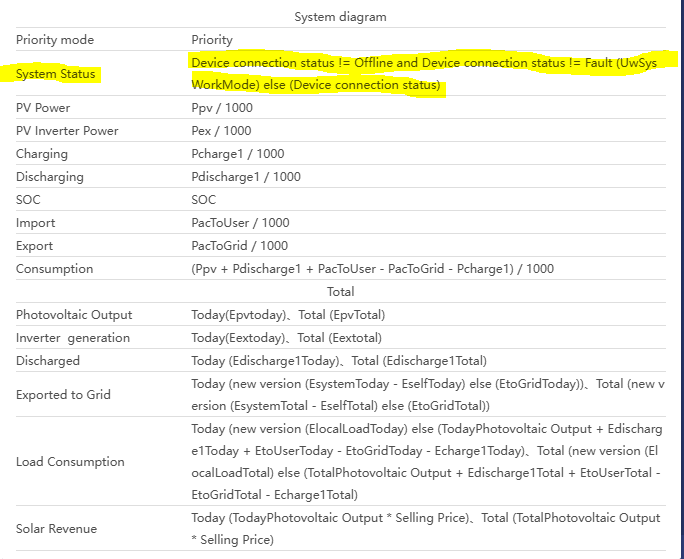
Task: Click the "Ppv / 1000" formula cell
Action: [x=222, y=108]
